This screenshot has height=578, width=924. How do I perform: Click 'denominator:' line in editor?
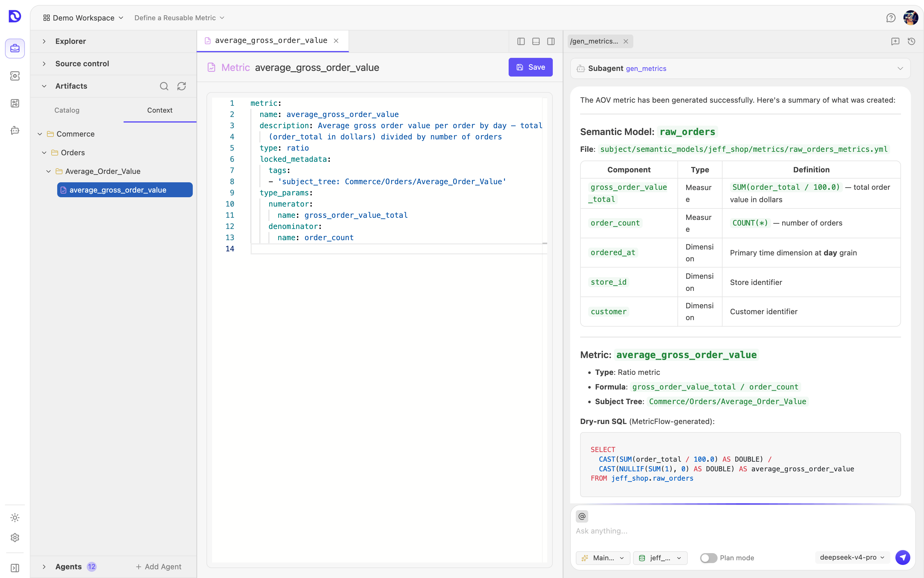(x=295, y=226)
